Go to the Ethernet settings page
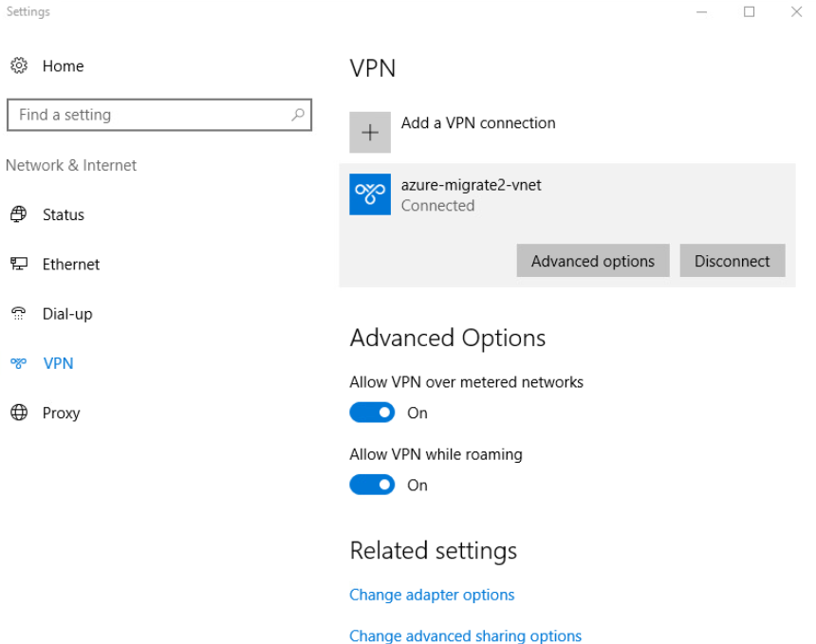The height and width of the screenshot is (644, 816). 71,265
